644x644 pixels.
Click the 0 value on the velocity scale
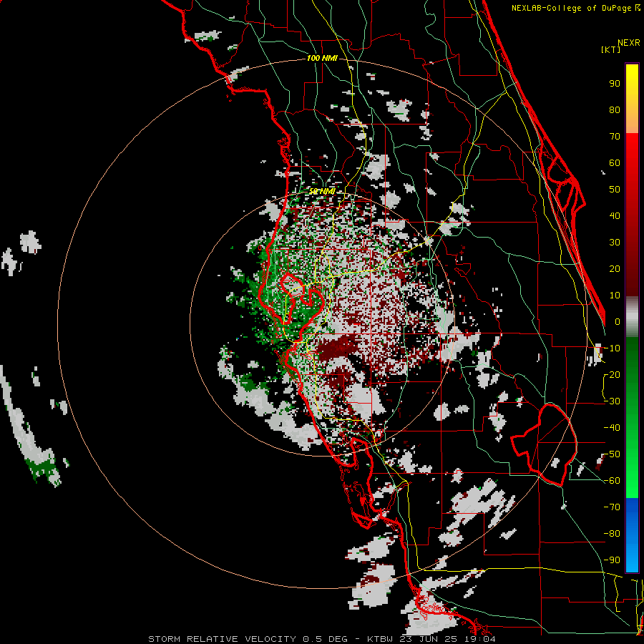tap(618, 321)
